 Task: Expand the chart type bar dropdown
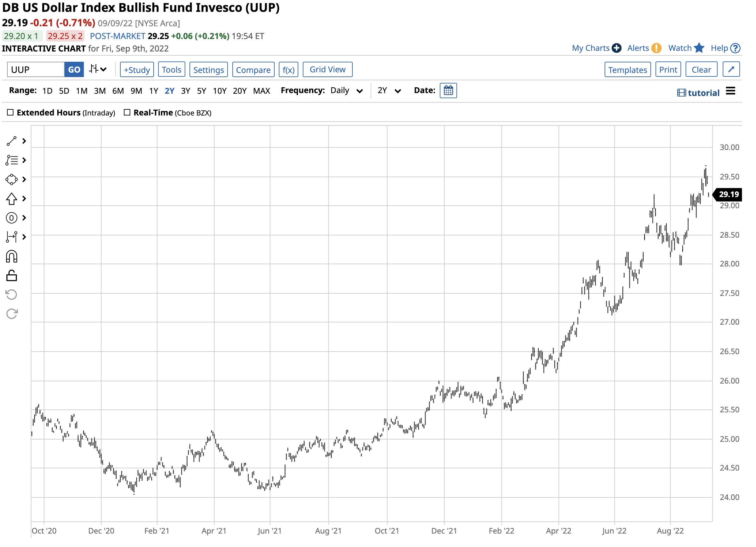tap(98, 70)
